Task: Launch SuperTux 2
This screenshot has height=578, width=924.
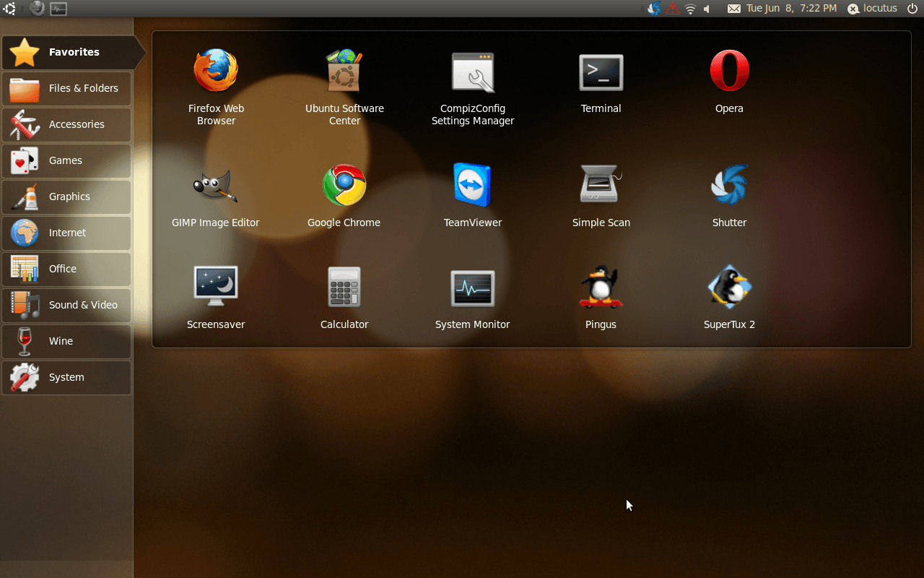Action: (x=729, y=297)
